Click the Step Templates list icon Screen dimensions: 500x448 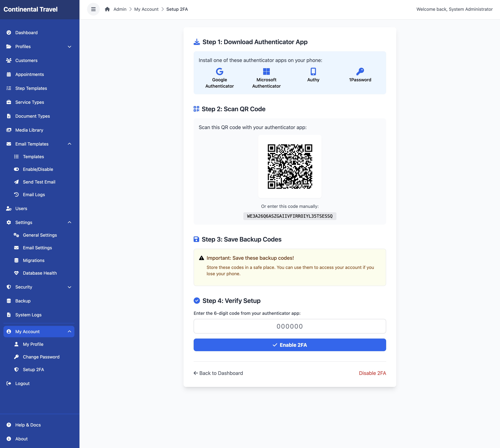[x=9, y=88]
